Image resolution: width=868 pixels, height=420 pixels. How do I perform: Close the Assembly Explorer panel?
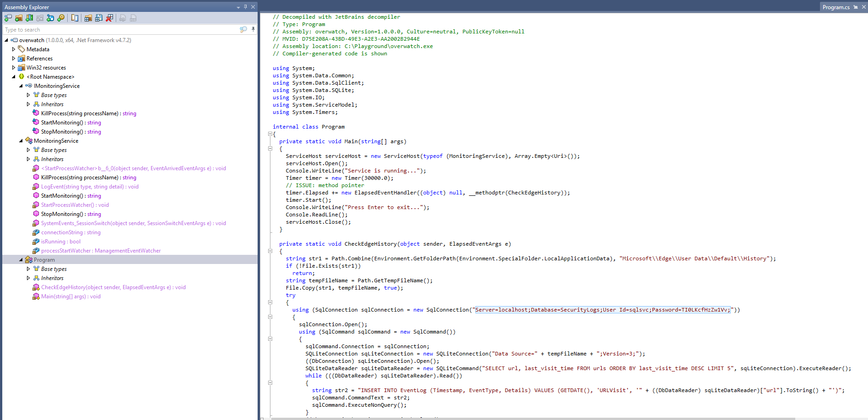[253, 7]
